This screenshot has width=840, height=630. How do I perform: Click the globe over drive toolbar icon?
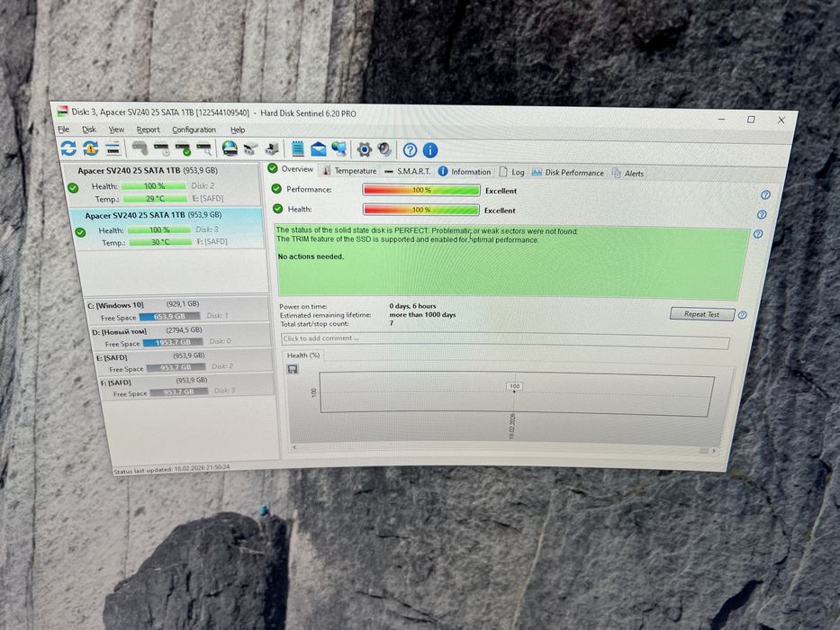click(x=230, y=148)
